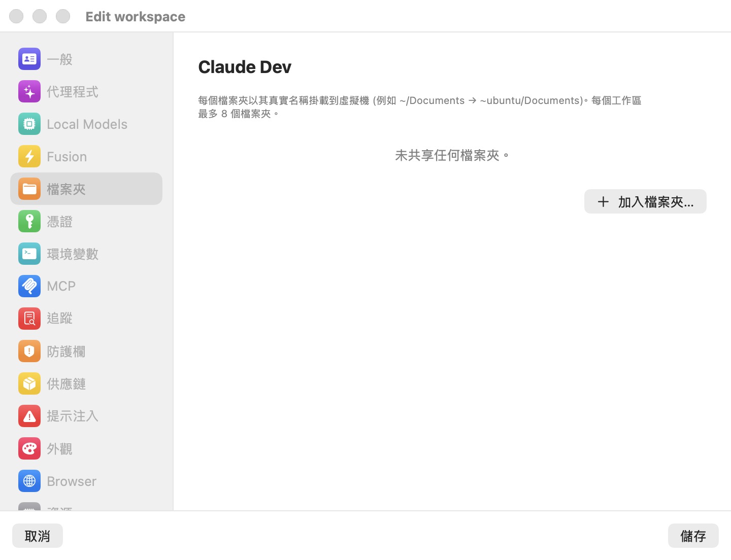This screenshot has height=560, width=731.
Task: Click the 檔案夾 orange folder icon
Action: click(x=29, y=189)
